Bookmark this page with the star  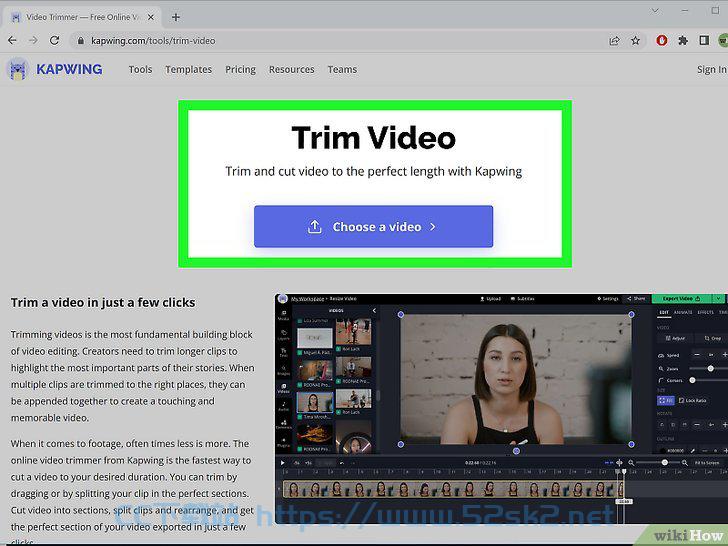pos(636,41)
